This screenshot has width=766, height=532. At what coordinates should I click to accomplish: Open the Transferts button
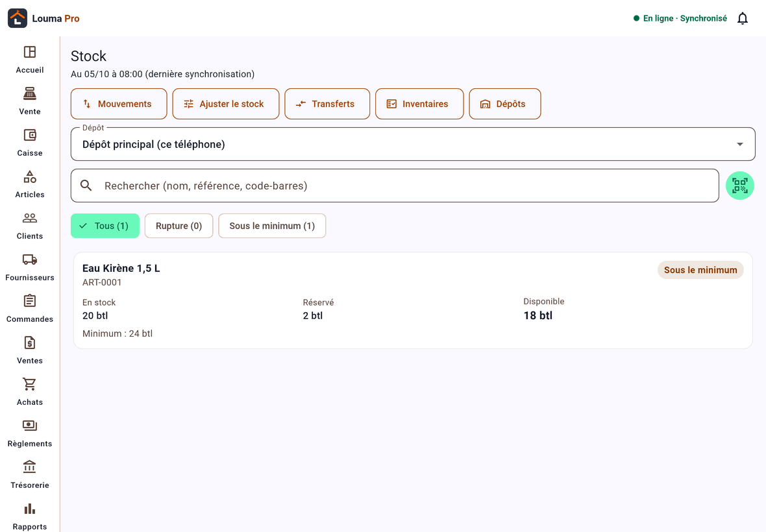(x=327, y=104)
